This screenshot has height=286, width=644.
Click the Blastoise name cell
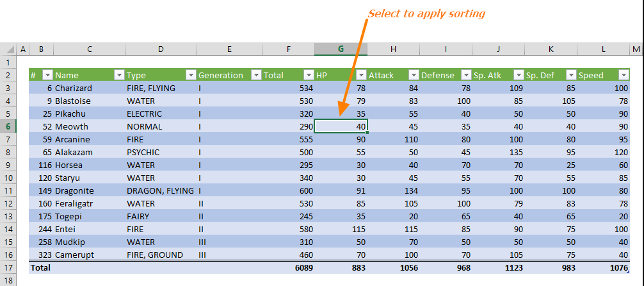tap(89, 101)
